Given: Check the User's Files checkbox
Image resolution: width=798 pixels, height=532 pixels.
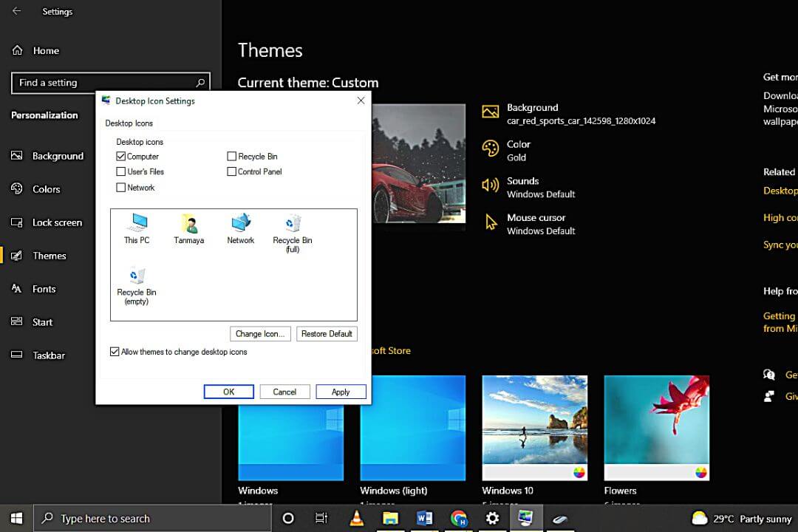Looking at the screenshot, I should click(120, 171).
